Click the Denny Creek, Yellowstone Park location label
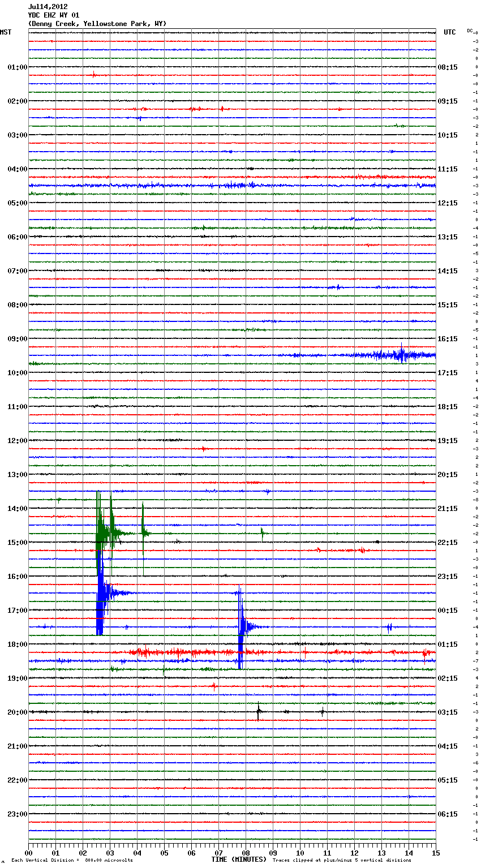Image resolution: width=481 pixels, height=868 pixels. click(x=97, y=24)
